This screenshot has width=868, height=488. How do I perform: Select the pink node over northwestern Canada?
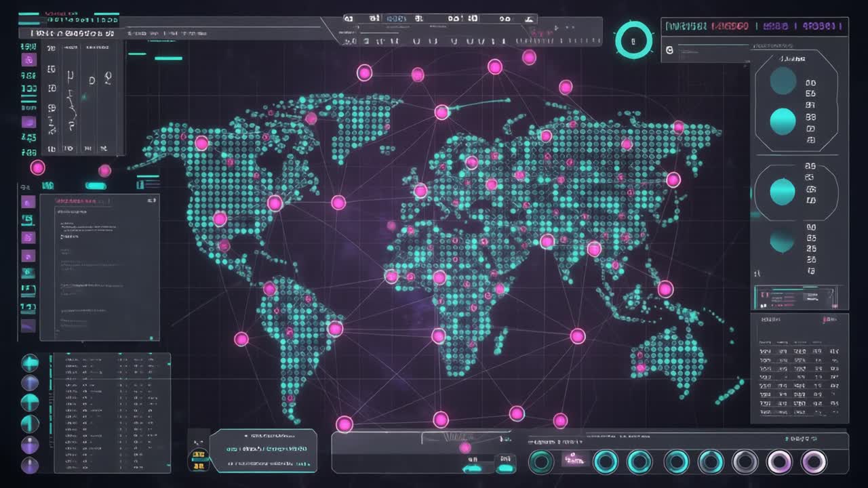(x=201, y=143)
